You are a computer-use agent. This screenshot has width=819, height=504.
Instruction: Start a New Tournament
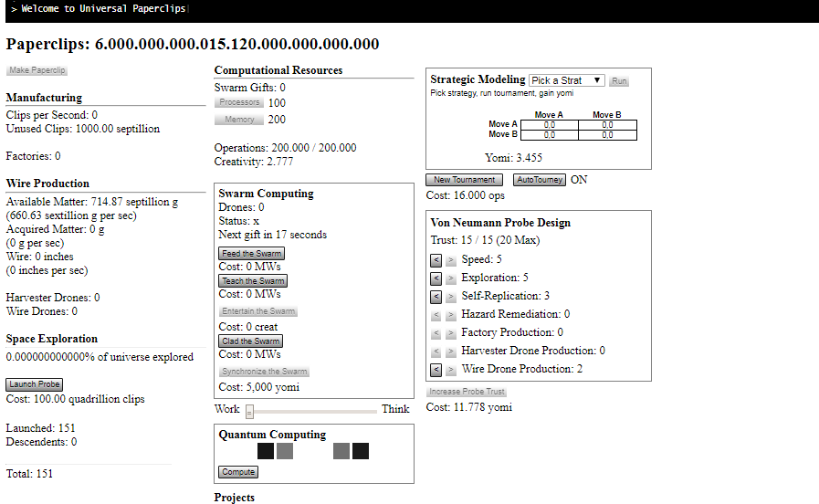pos(465,180)
